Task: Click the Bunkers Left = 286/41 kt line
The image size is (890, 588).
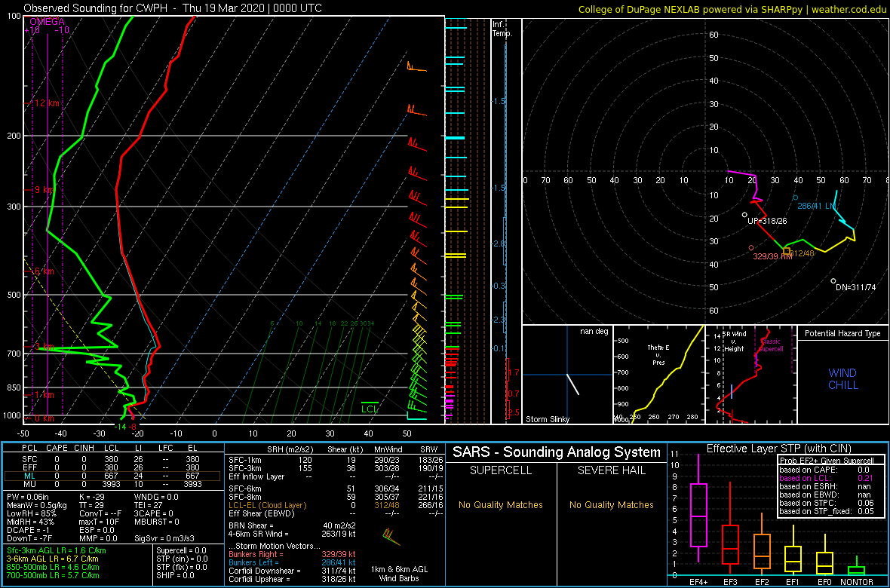Action: coord(293,562)
